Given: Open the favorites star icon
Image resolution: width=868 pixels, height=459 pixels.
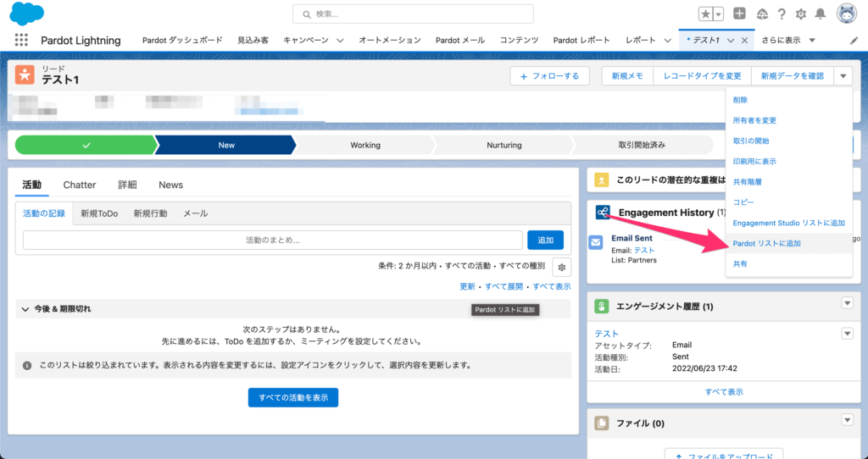Looking at the screenshot, I should tap(706, 14).
